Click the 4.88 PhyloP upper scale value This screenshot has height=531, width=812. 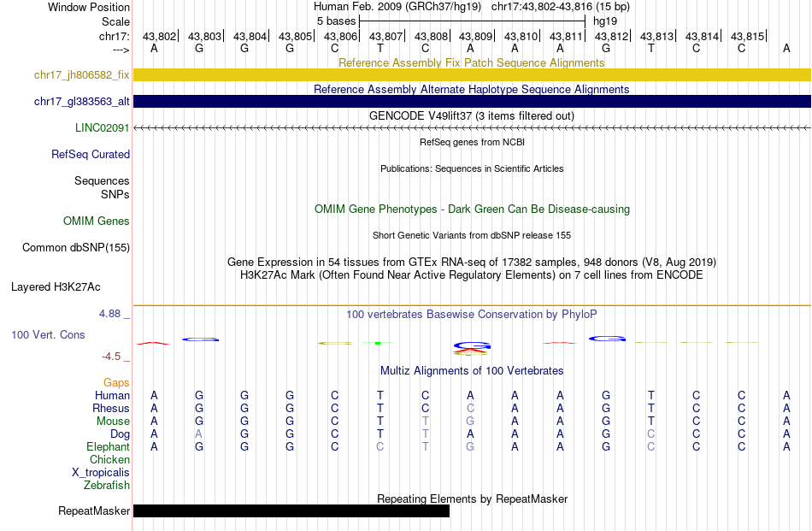109,314
